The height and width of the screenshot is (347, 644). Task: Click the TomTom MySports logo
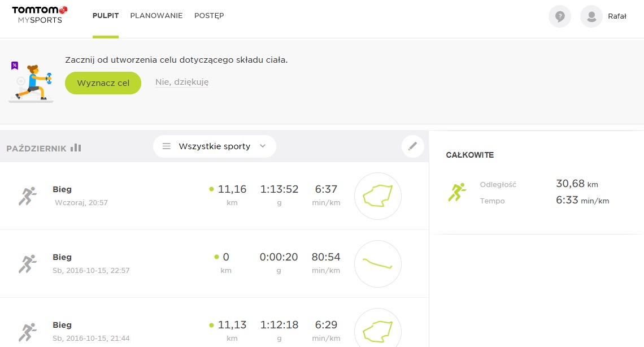click(40, 15)
